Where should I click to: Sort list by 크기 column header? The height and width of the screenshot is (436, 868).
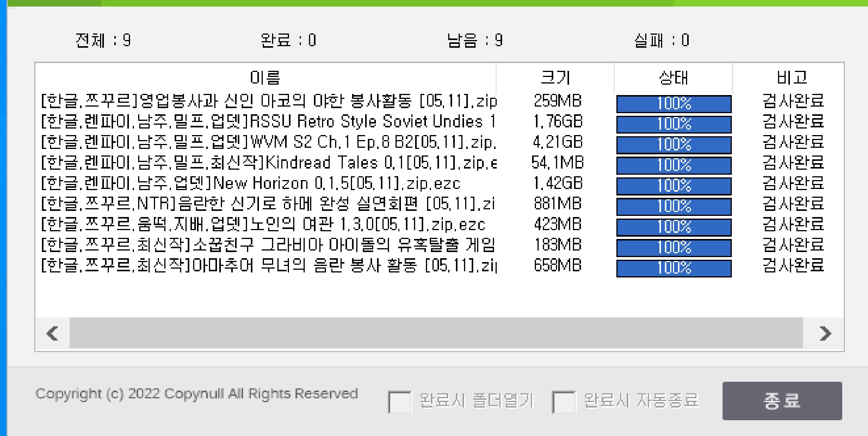click(555, 78)
